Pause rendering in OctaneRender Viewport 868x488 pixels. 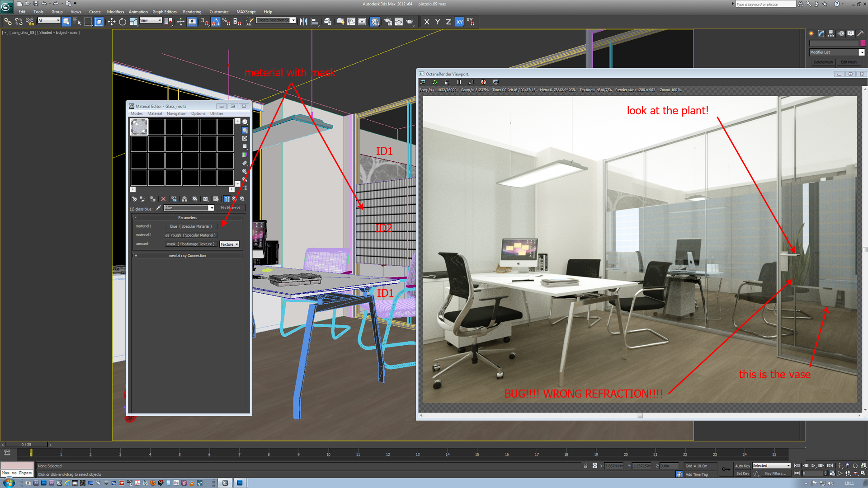[x=459, y=82]
